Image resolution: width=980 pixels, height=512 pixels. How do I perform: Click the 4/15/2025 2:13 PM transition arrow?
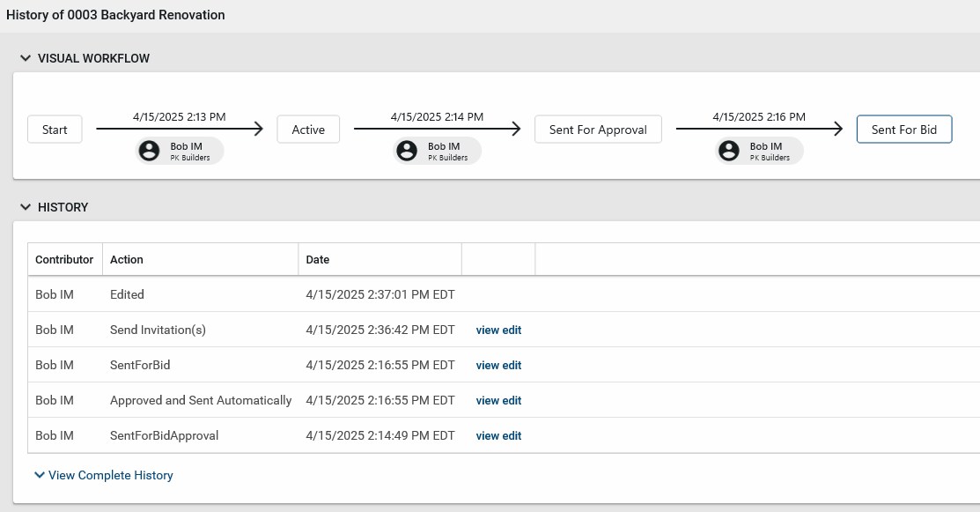[x=180, y=130]
